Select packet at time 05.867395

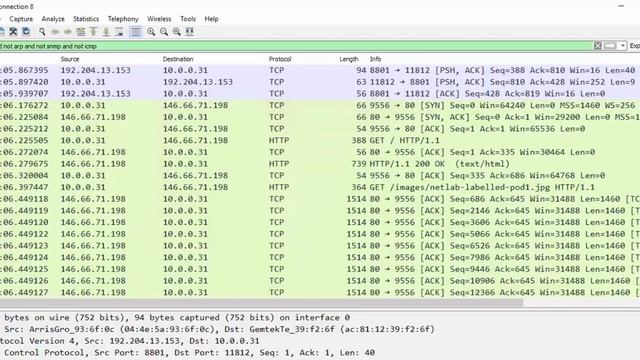320,70
